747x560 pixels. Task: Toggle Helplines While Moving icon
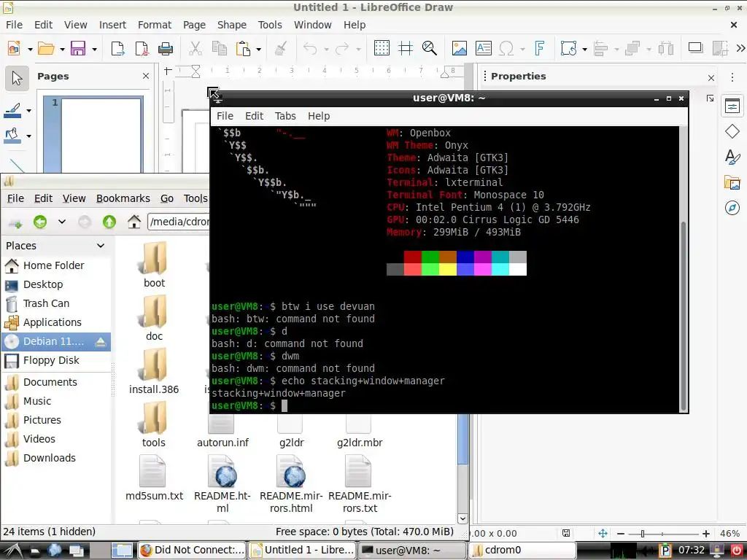pos(406,48)
